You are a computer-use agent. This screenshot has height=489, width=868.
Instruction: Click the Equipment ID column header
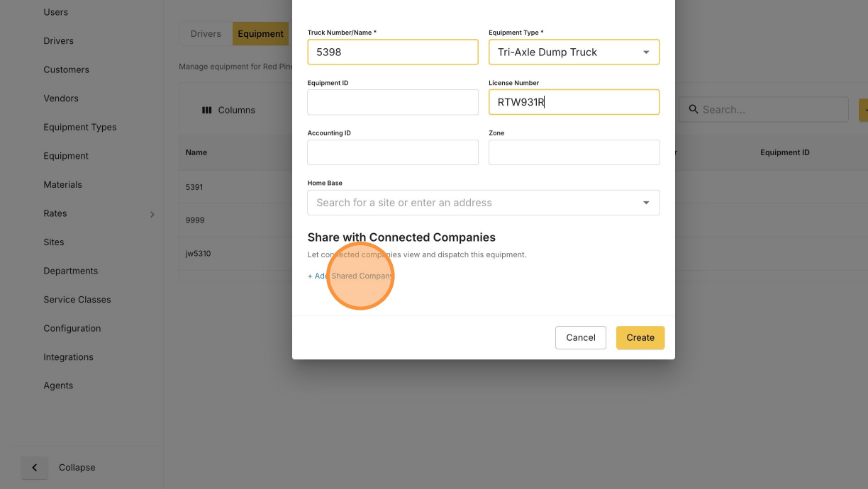click(x=785, y=152)
